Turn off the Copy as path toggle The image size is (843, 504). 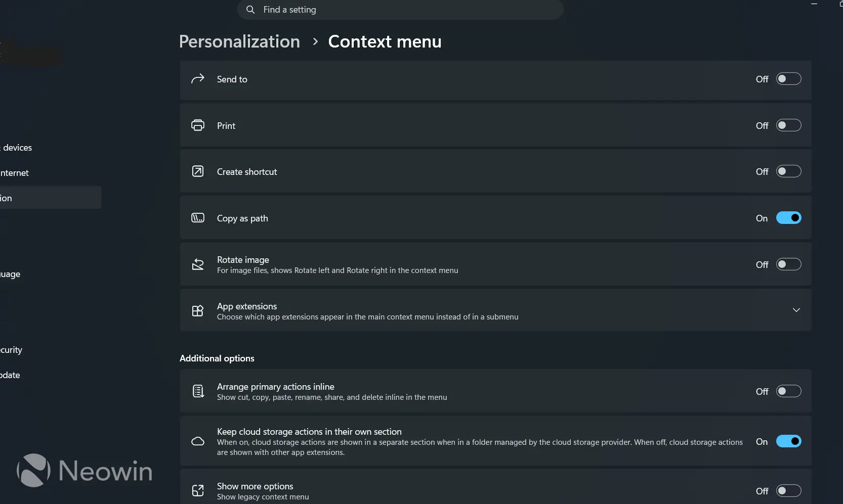[x=789, y=218]
